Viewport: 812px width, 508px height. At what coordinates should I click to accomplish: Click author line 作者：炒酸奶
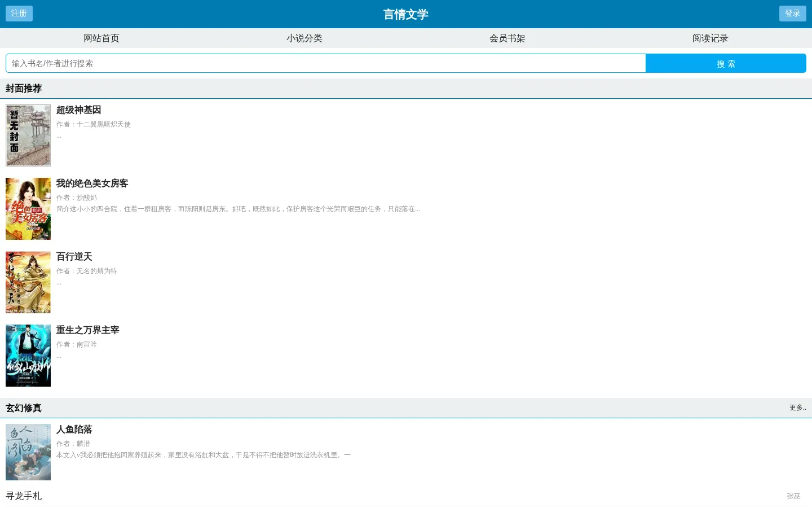point(77,198)
